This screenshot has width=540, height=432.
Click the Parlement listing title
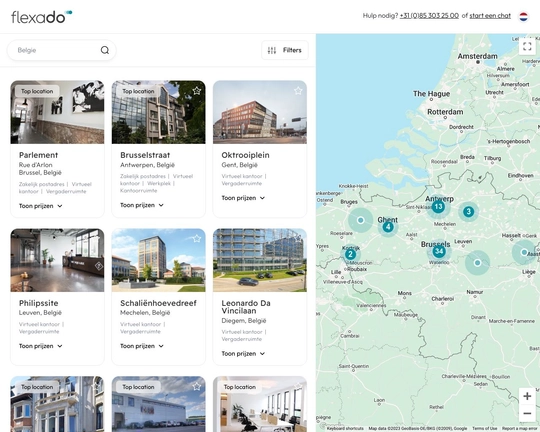pos(38,155)
